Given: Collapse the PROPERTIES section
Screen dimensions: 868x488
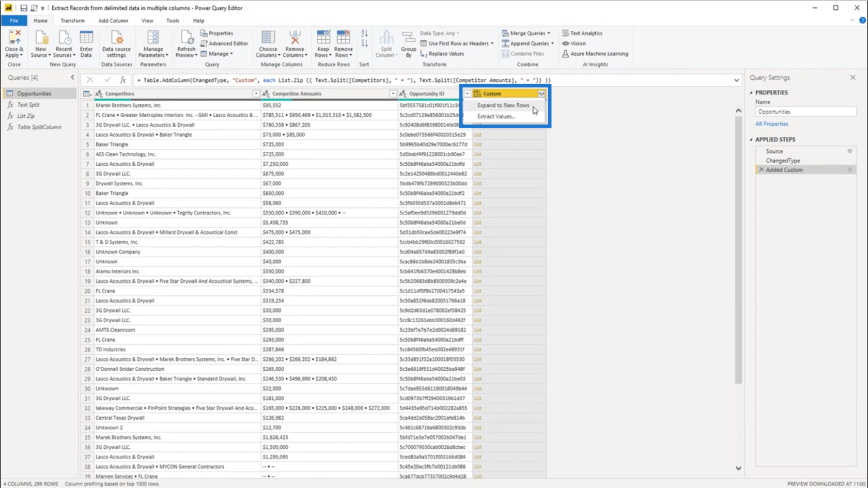Looking at the screenshot, I should pyautogui.click(x=752, y=92).
